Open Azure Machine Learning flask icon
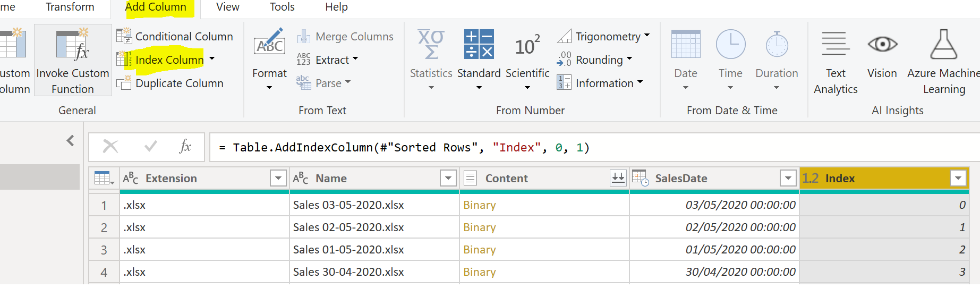 click(x=943, y=44)
